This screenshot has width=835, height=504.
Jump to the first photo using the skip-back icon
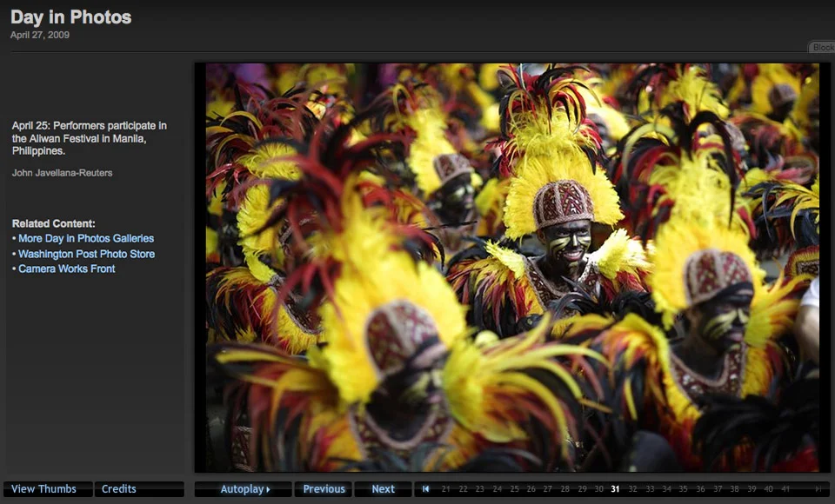(425, 488)
